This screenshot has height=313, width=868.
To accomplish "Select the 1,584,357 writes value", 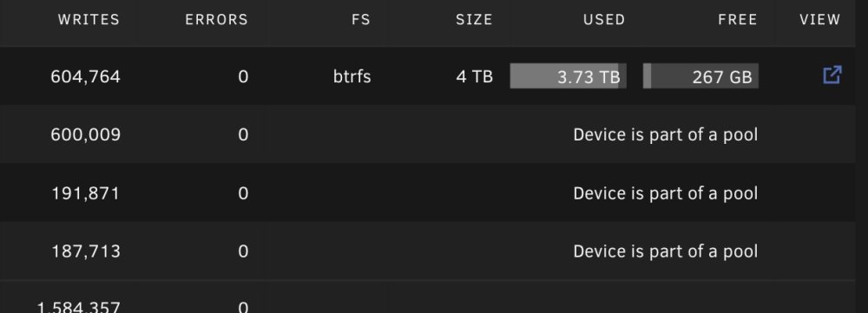I will pyautogui.click(x=79, y=307).
